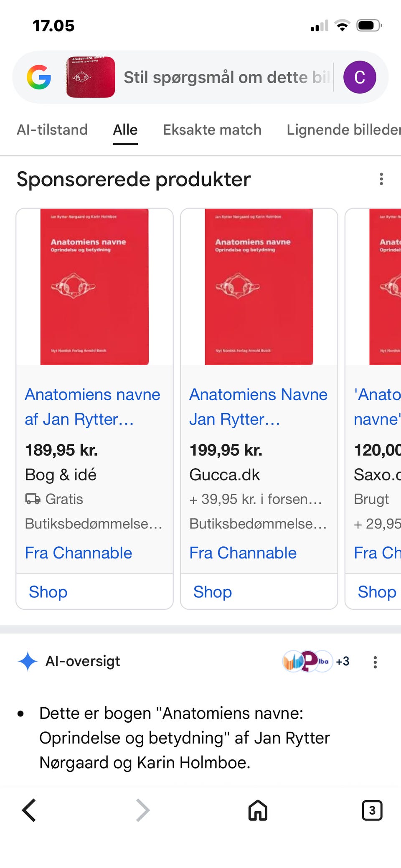The height and width of the screenshot is (868, 401).
Task: Switch to the AI-tilstand tab
Action: coord(52,130)
